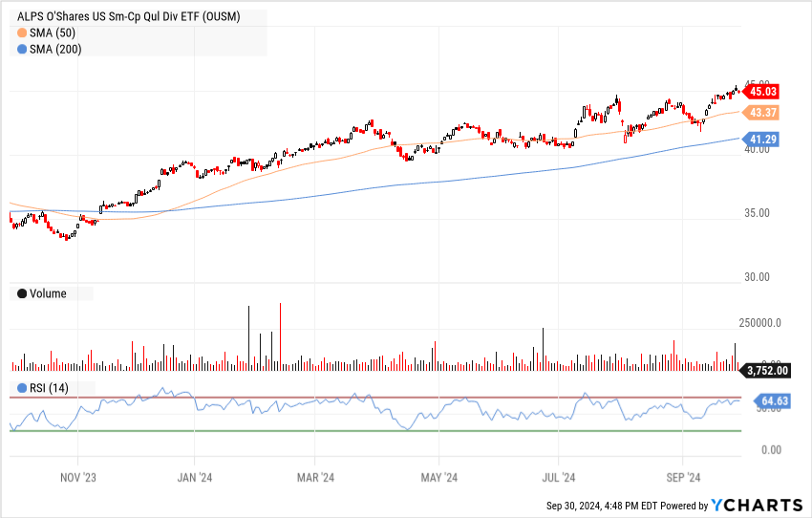Click the black 3,752.00 volume tag

click(765, 371)
